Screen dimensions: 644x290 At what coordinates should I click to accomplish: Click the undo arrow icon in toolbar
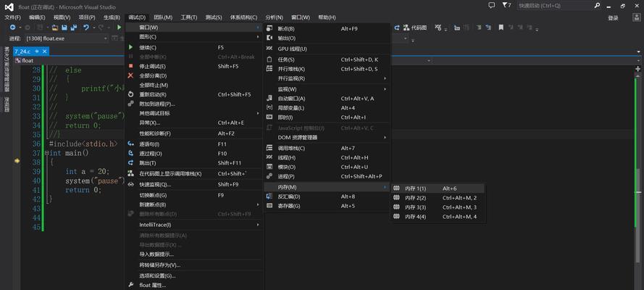[85, 28]
